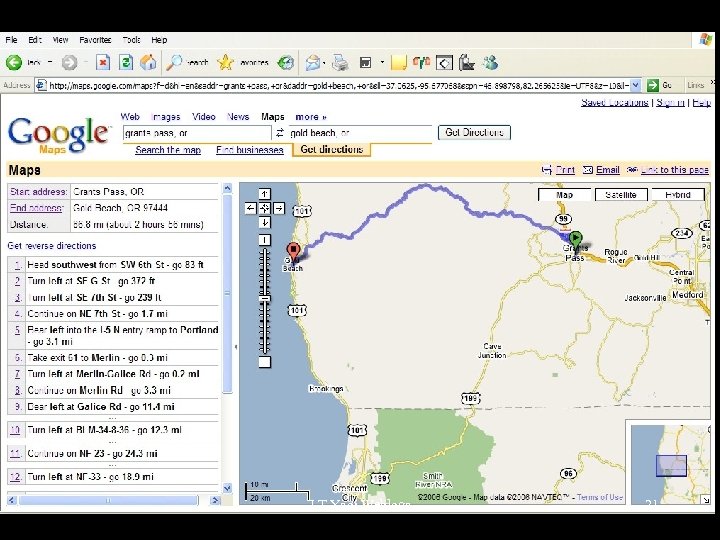720x540 pixels.
Task: Click the Email link above map
Action: coord(608,170)
